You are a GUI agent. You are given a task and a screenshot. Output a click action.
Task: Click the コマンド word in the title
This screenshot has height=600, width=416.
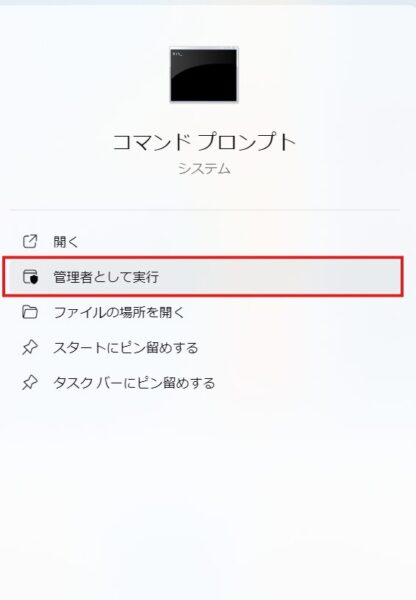pos(151,142)
